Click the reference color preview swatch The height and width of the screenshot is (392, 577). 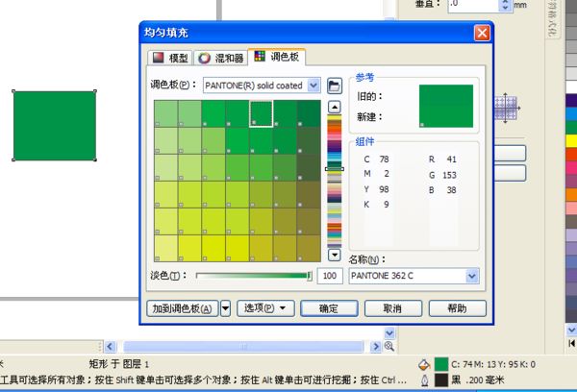446,106
